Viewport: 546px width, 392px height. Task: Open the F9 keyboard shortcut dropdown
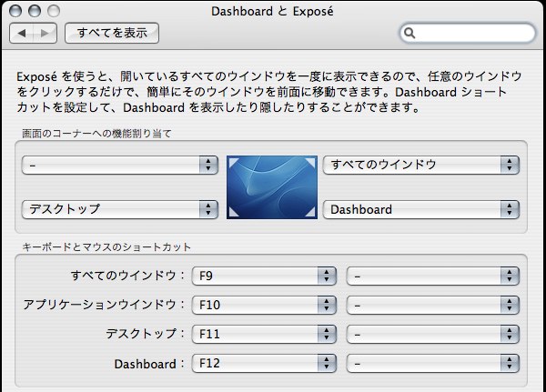coord(264,276)
